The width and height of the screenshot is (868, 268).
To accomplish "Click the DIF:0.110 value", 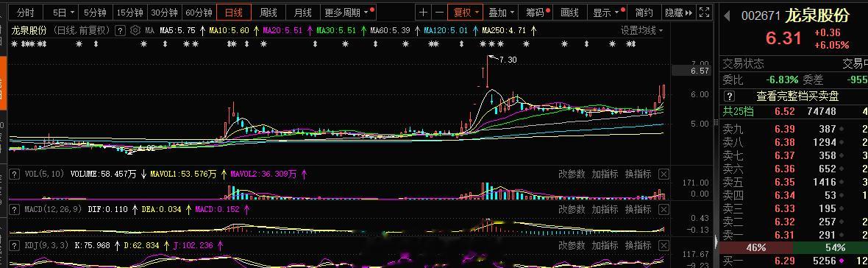I will pyautogui.click(x=107, y=209).
